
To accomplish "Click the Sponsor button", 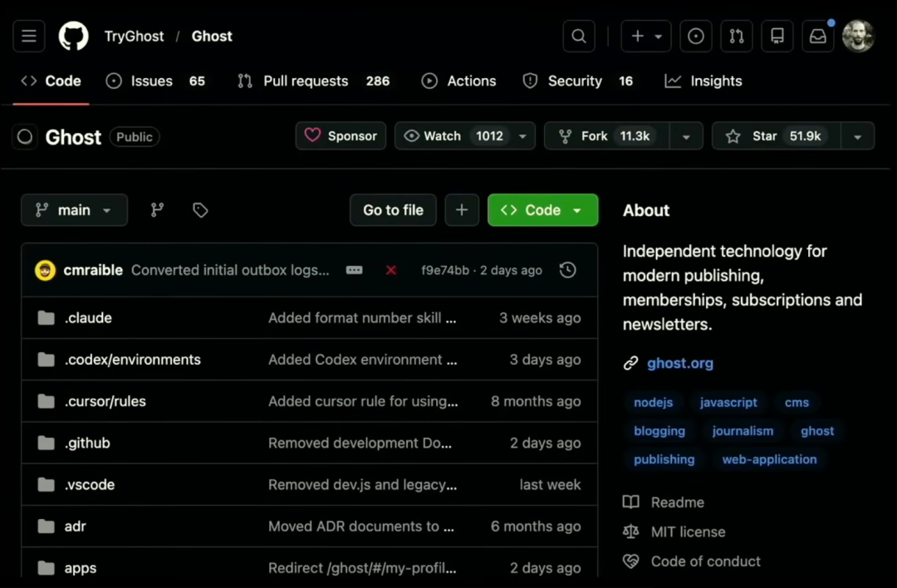I will click(341, 136).
